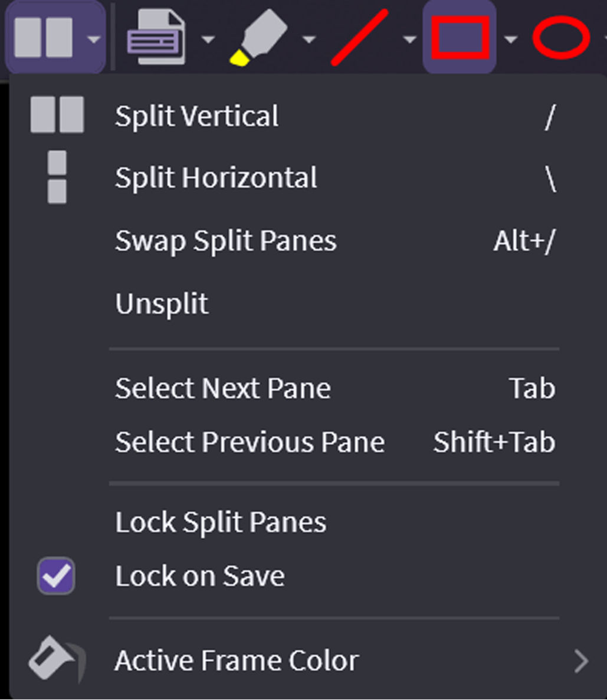The image size is (607, 700).
Task: Select the yellow highlighter tool
Action: click(258, 37)
